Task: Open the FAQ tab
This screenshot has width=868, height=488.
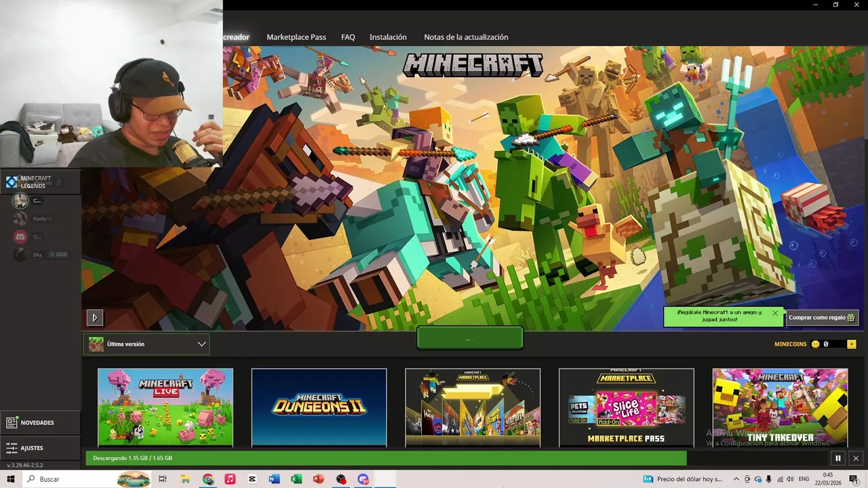Action: click(x=348, y=37)
